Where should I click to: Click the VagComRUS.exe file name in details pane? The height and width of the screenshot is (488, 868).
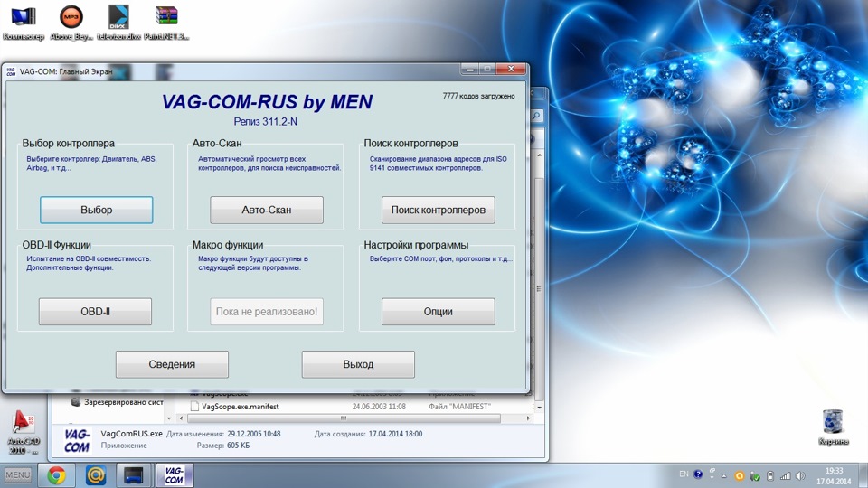[x=131, y=434]
